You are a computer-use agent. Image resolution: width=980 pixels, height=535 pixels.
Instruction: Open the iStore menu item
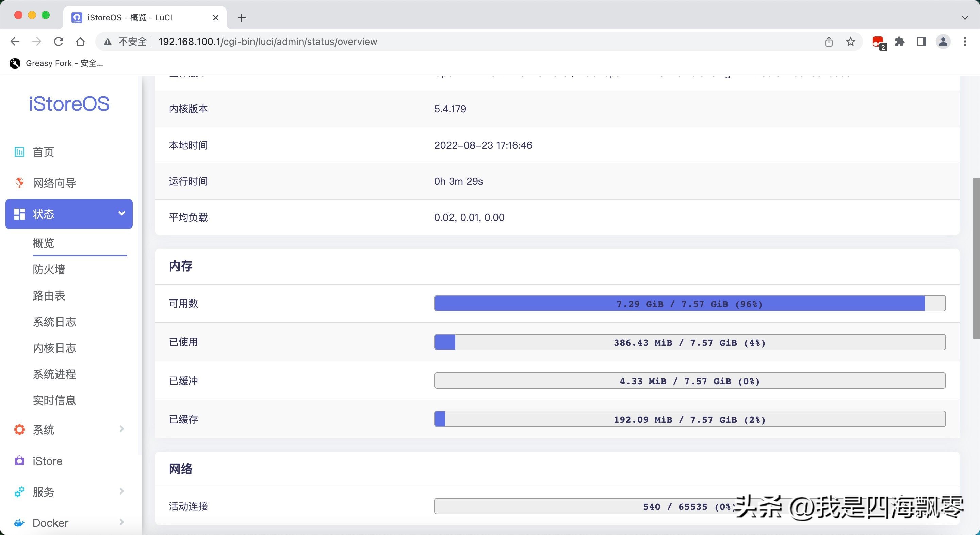(69, 461)
